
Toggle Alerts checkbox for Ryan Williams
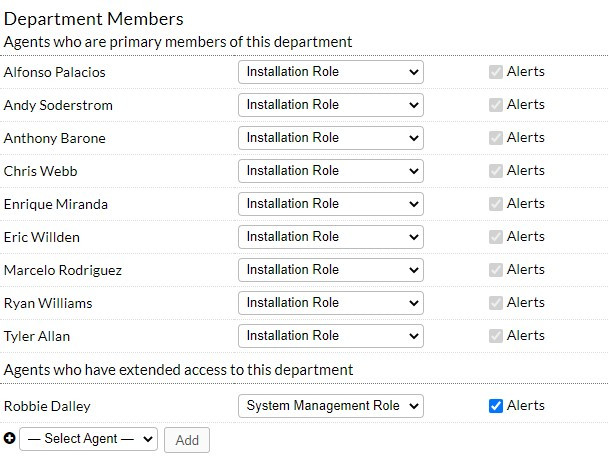coord(496,303)
